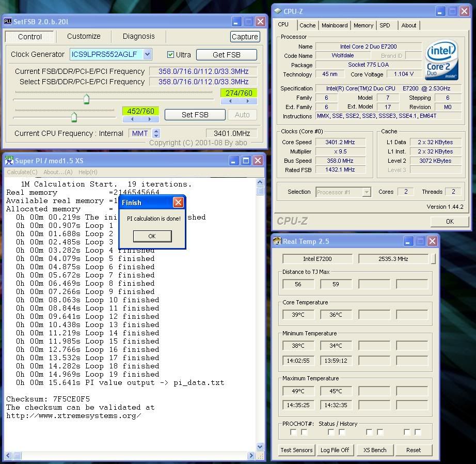Click the Real Temp title bar icon
This screenshot has height=464, width=476.
tap(277, 241)
